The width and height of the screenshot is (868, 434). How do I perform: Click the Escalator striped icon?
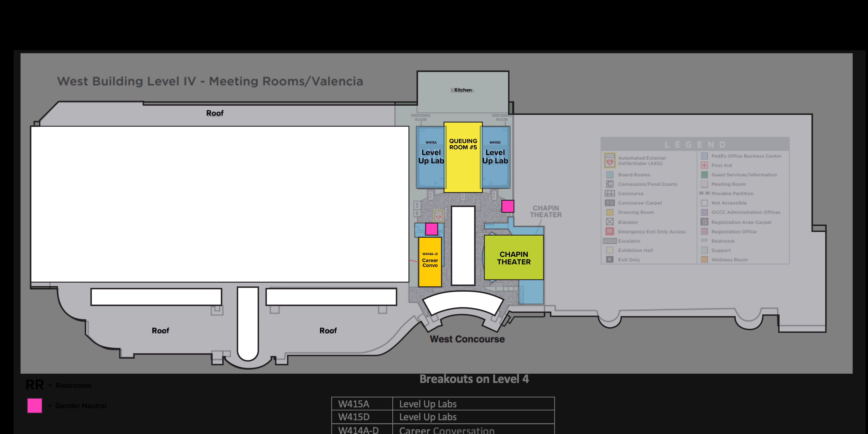point(610,241)
